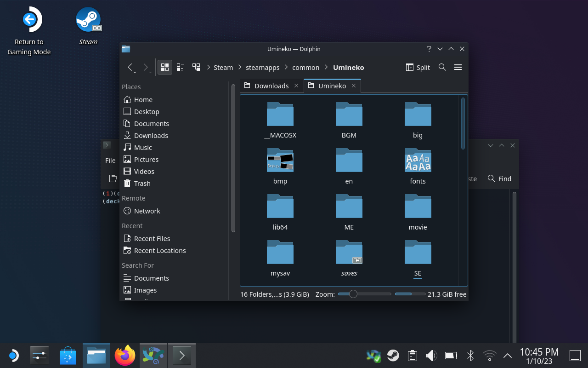Screen dimensions: 588x368
Task: Open the Return to Gaming Mode shortcut
Action: tap(29, 31)
